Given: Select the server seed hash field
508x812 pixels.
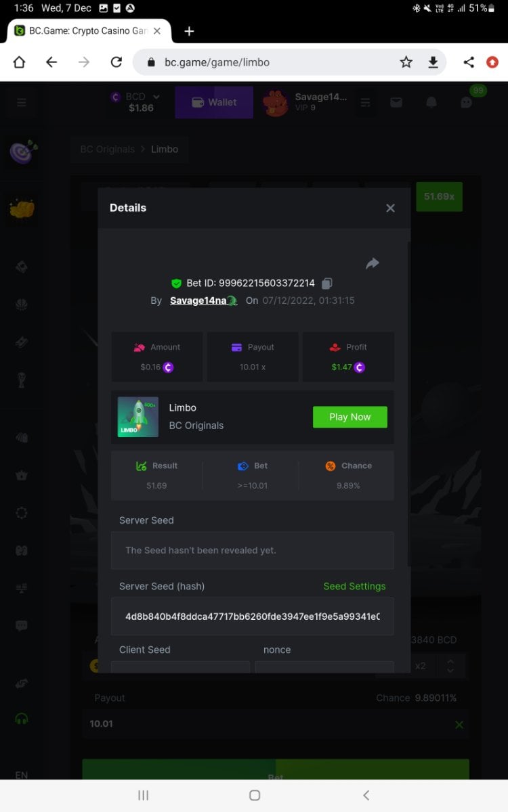Looking at the screenshot, I should (x=253, y=616).
